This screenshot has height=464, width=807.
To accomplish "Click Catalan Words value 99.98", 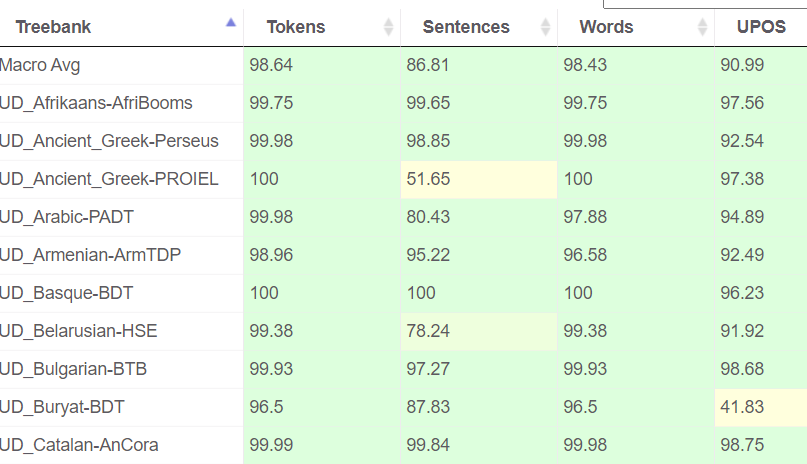I will pos(585,445).
